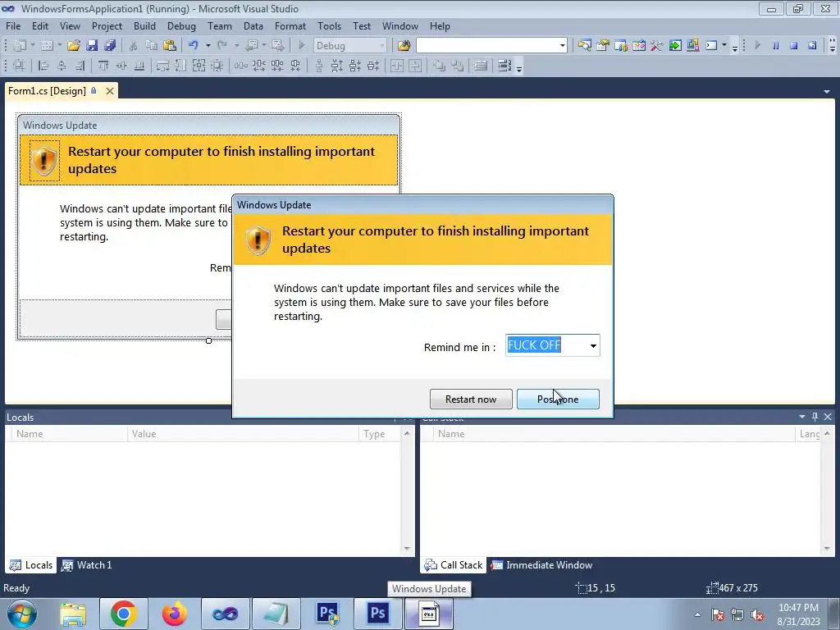Open the Call Stack window options dropdown
Image resolution: width=840 pixels, height=630 pixels.
[802, 416]
